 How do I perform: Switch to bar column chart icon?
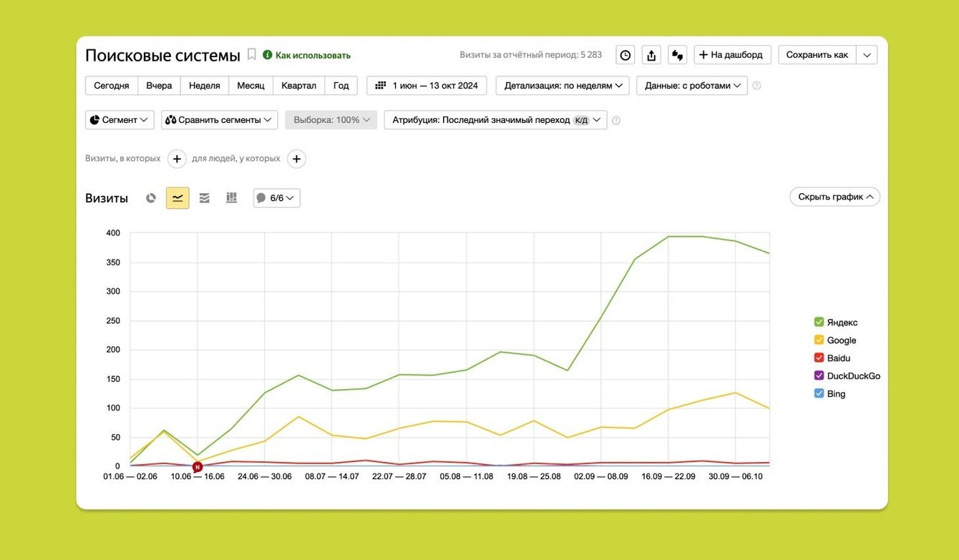[231, 198]
